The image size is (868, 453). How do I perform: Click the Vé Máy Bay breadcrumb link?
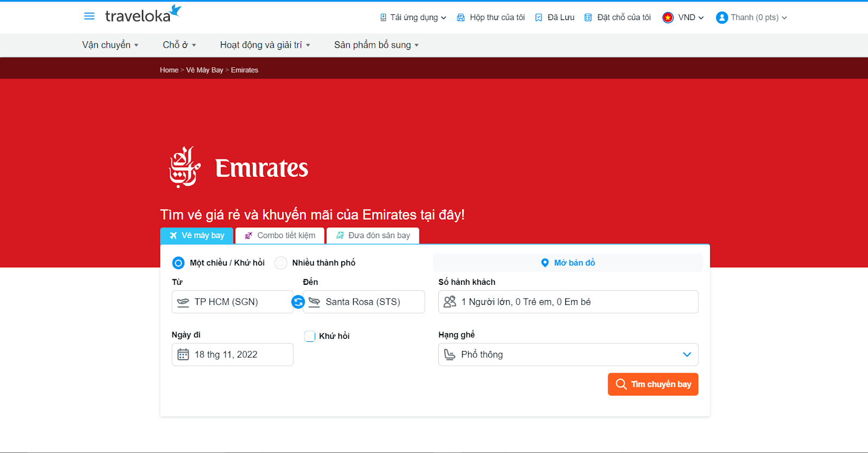[x=205, y=70]
